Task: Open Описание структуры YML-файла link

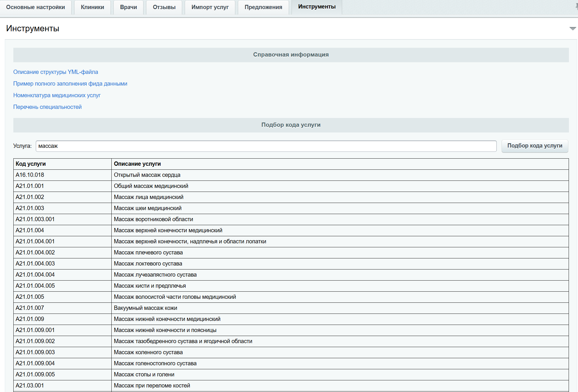Action: (56, 72)
